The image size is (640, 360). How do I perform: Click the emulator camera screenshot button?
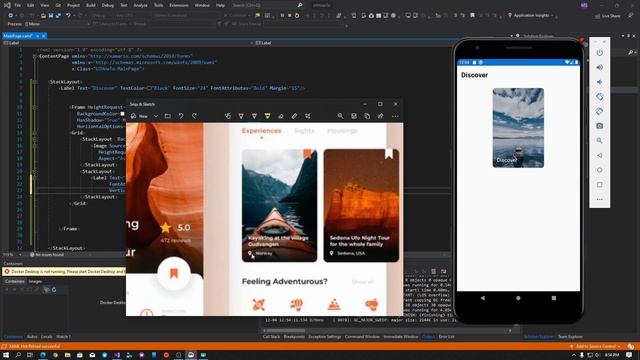click(600, 126)
